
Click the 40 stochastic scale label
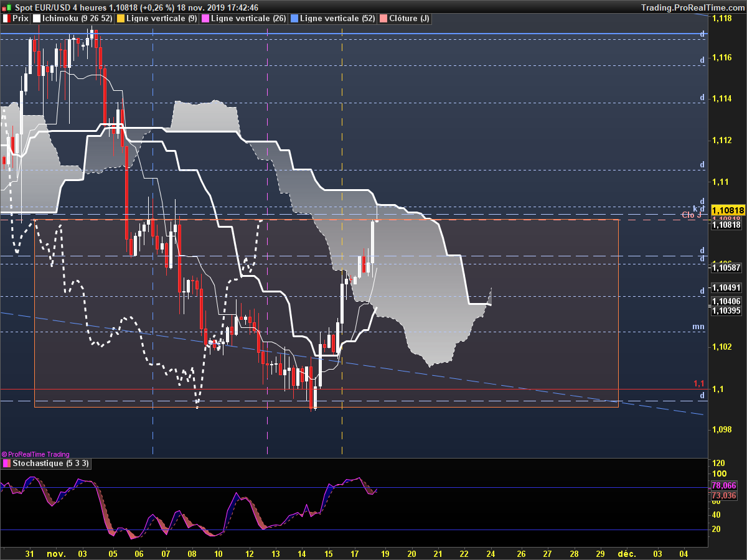click(x=716, y=515)
